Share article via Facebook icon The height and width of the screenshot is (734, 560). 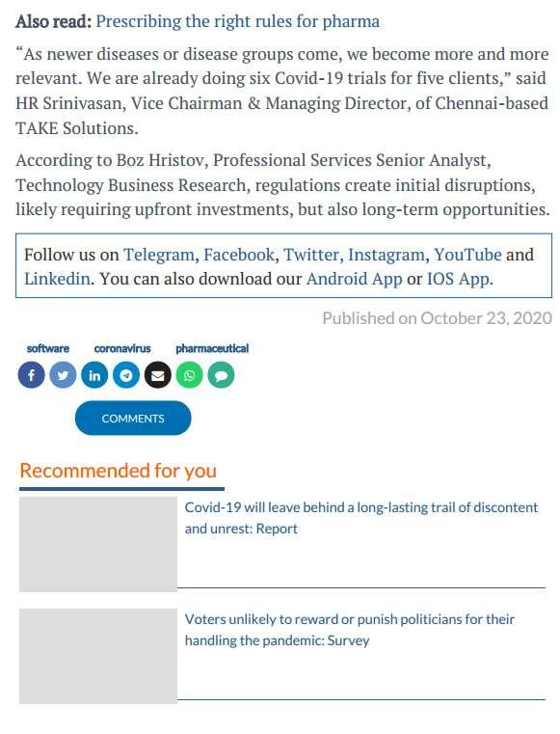(x=32, y=375)
